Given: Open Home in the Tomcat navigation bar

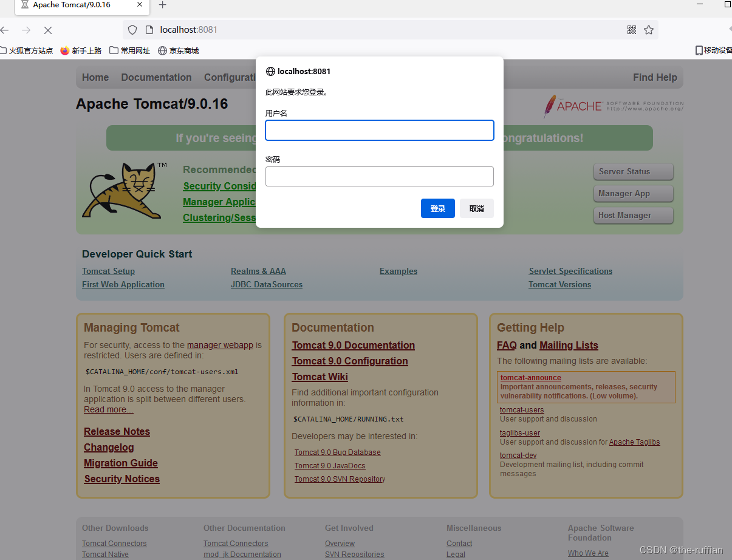Looking at the screenshot, I should click(x=95, y=77).
